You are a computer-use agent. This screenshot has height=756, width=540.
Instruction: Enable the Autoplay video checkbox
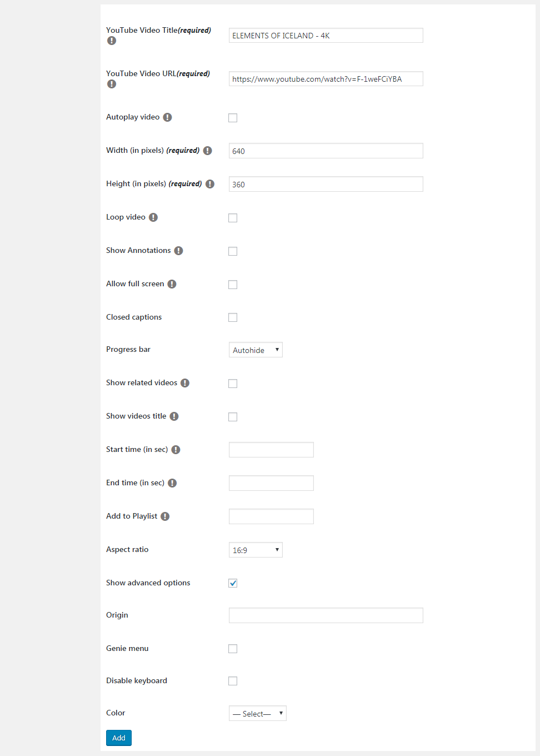[233, 118]
